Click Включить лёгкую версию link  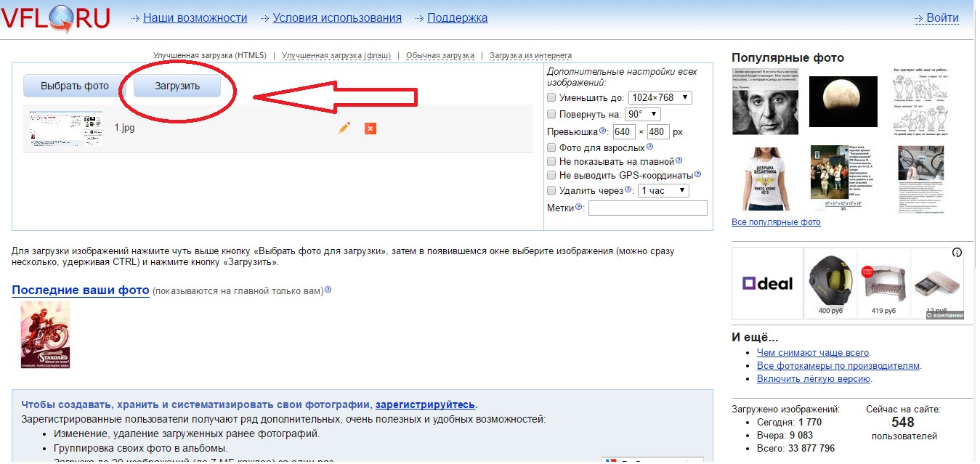point(814,379)
